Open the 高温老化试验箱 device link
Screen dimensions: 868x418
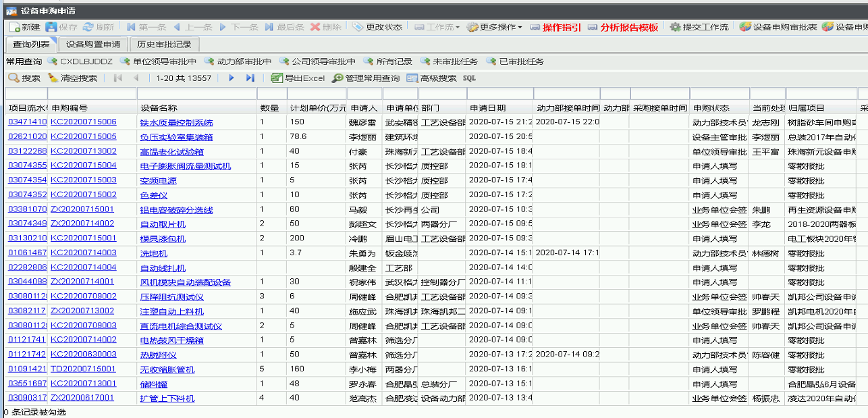(x=171, y=152)
